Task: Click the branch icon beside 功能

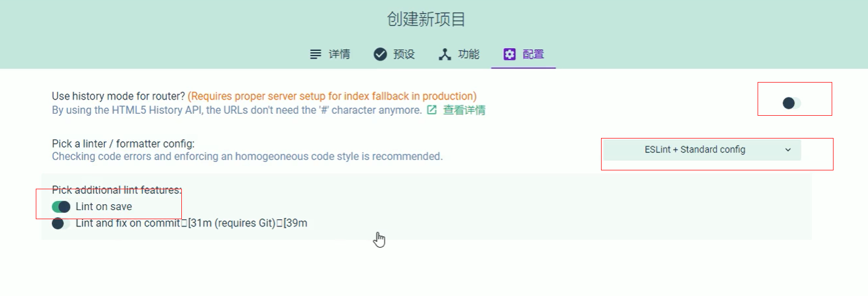Action: [x=445, y=55]
